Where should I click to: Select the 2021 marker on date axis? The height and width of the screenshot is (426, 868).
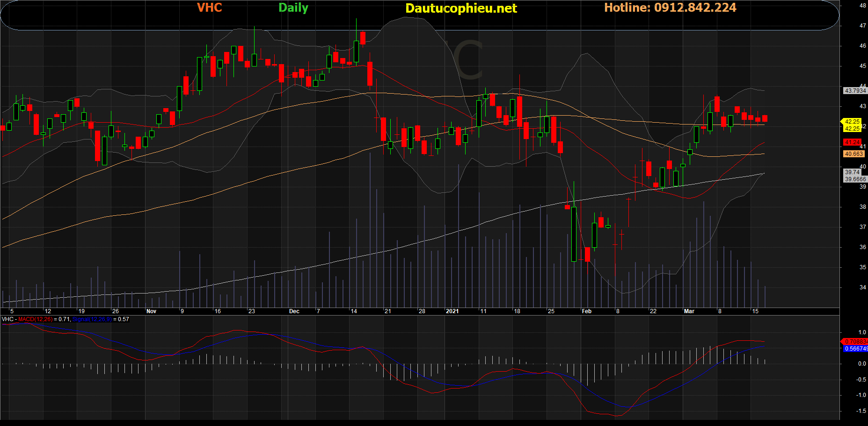(452, 311)
